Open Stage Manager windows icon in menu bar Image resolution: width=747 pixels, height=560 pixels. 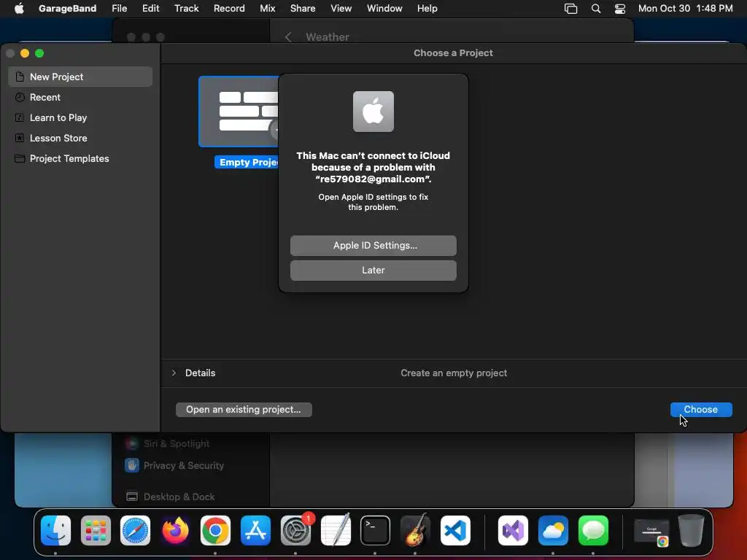coord(570,8)
